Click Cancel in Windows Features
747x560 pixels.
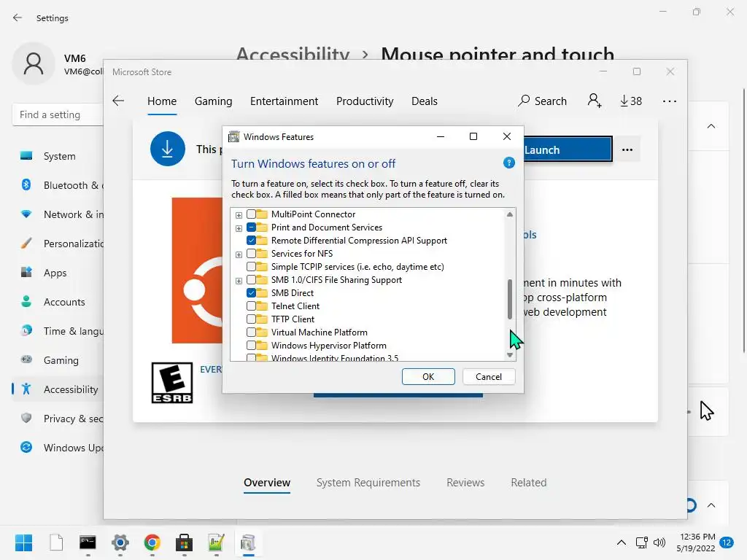pos(488,377)
